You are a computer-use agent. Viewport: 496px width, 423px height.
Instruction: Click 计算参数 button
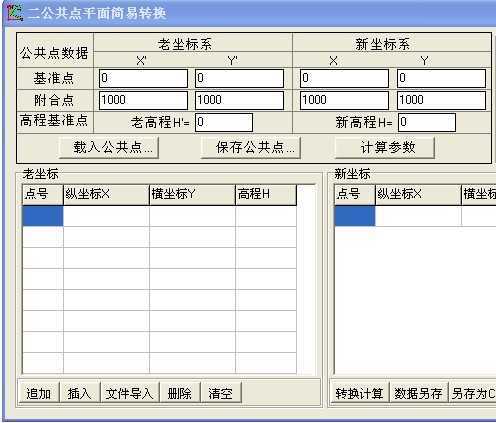pos(385,147)
